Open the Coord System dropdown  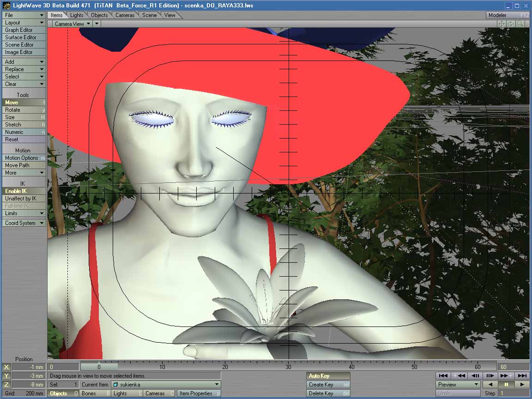[x=24, y=223]
